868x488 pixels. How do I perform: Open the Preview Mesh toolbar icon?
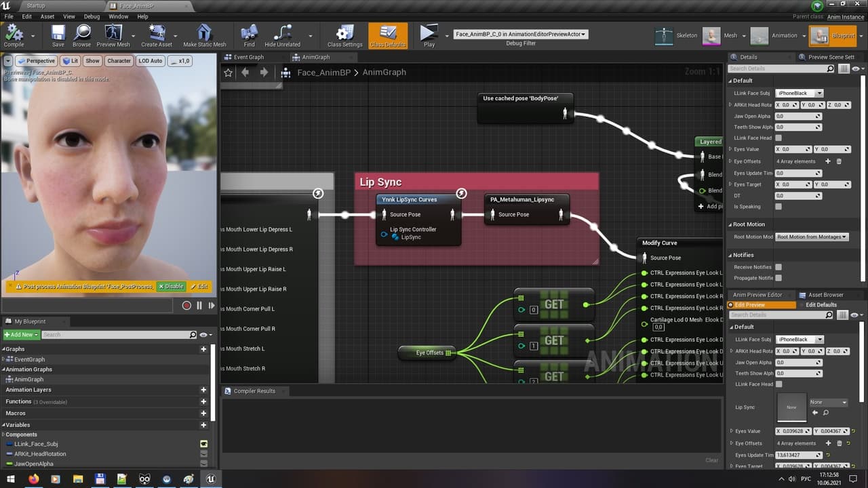(113, 35)
